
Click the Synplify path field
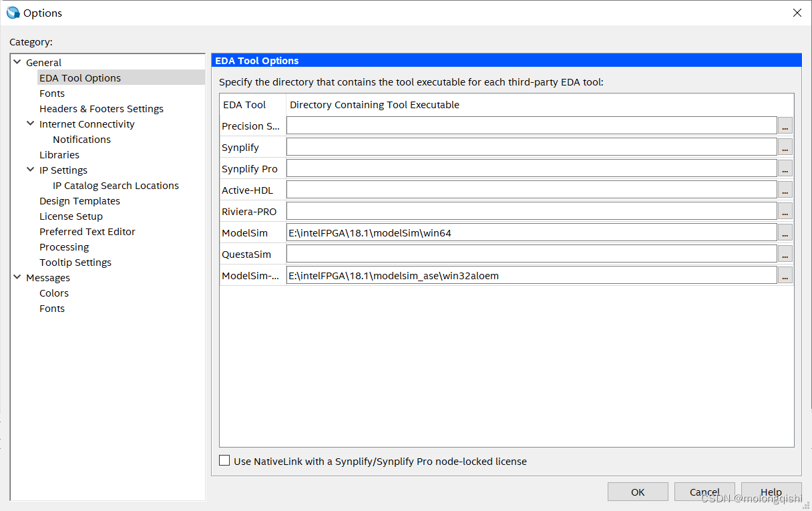point(532,147)
